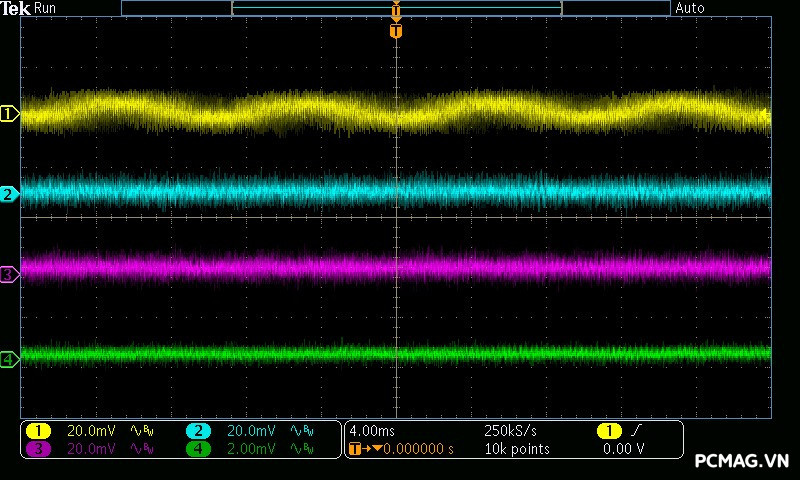Click channel 1 bandwidth limit coupling icon
The image size is (800, 480).
point(142,431)
